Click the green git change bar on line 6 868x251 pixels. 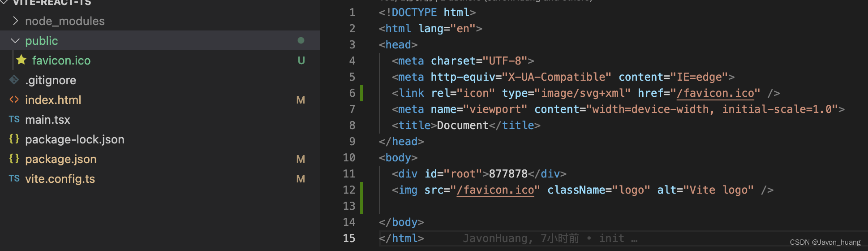click(361, 93)
